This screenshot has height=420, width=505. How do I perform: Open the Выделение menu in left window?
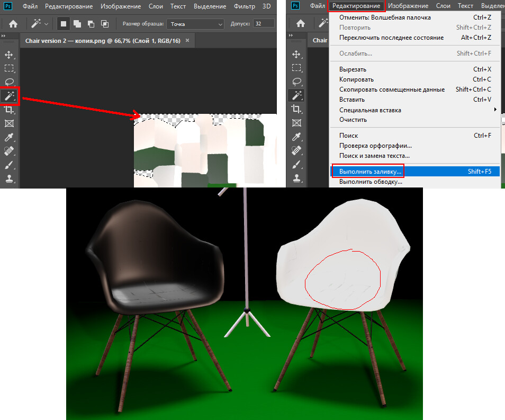[x=210, y=6]
